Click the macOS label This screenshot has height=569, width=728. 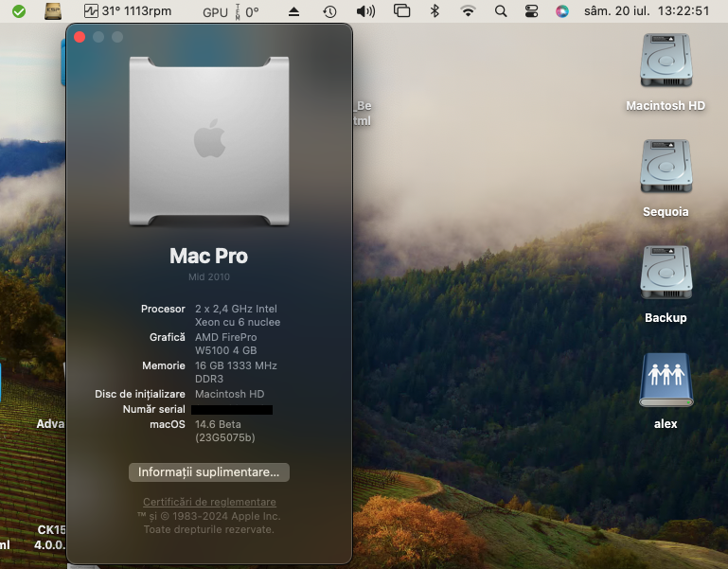[x=168, y=424]
